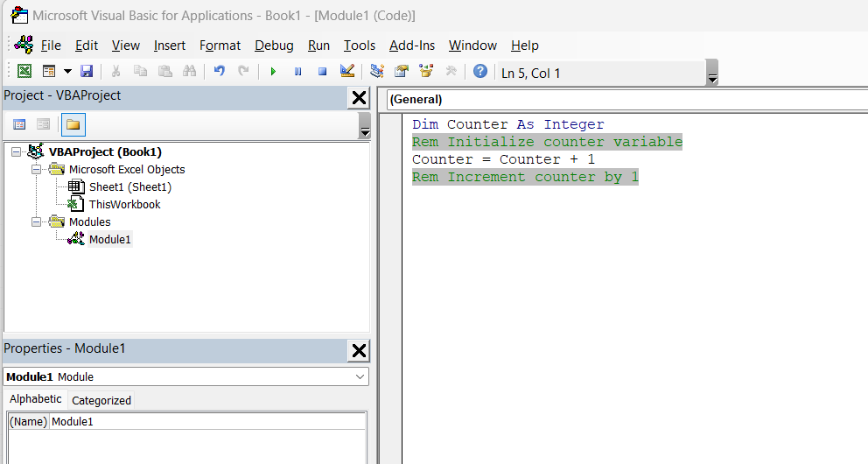This screenshot has width=868, height=464.
Task: Open the View menu
Action: pos(126,46)
